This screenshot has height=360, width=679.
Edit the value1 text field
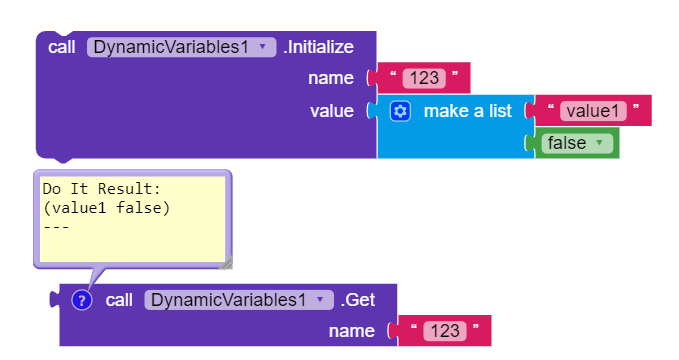(x=593, y=111)
